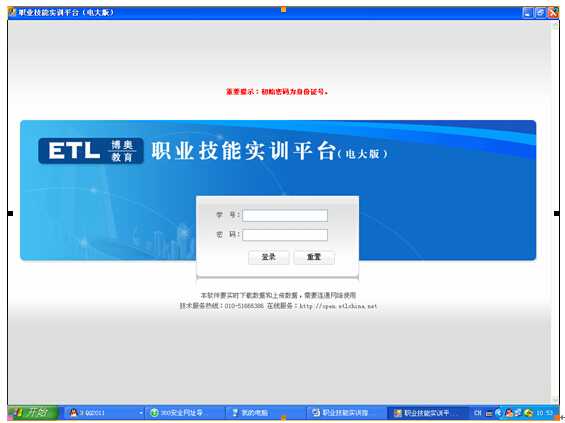Click the 重置 reset button

(314, 257)
